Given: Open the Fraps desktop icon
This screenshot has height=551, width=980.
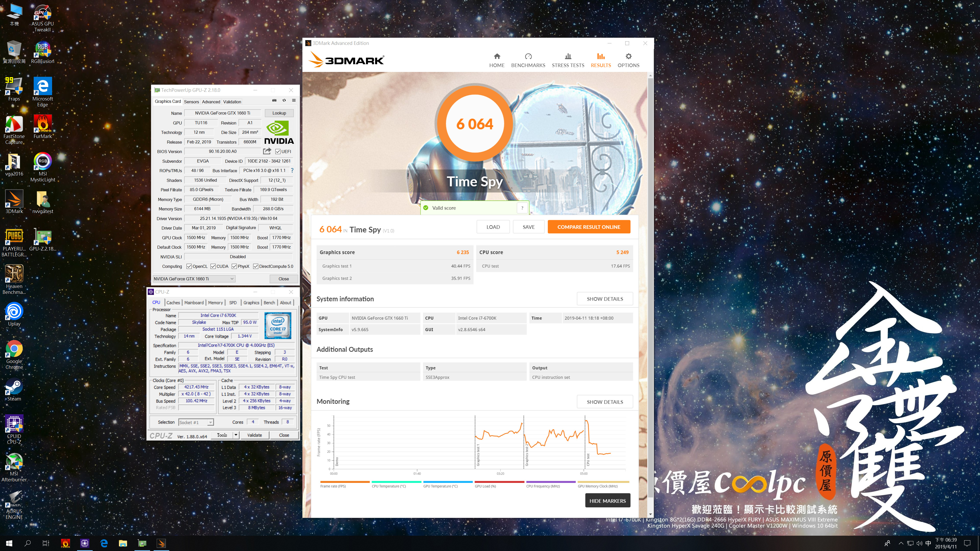Looking at the screenshot, I should click(x=14, y=89).
